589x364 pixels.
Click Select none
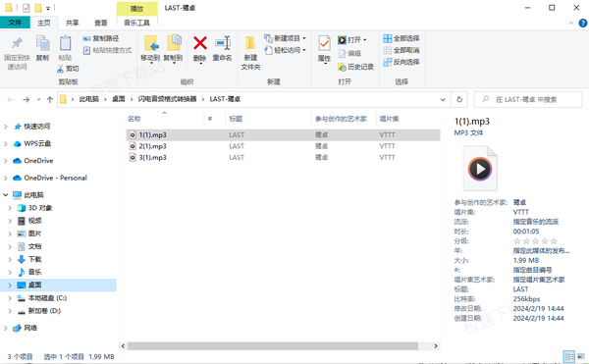[402, 50]
